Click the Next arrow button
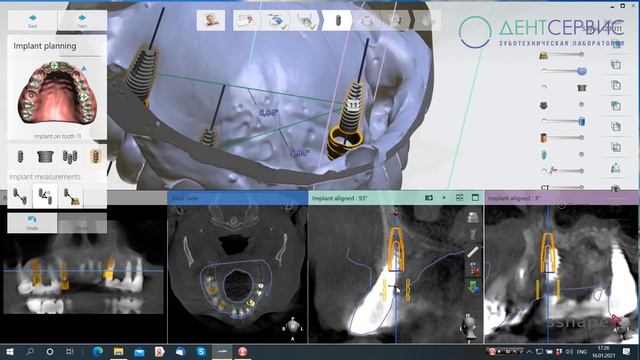This screenshot has width=640, height=360. click(82, 20)
